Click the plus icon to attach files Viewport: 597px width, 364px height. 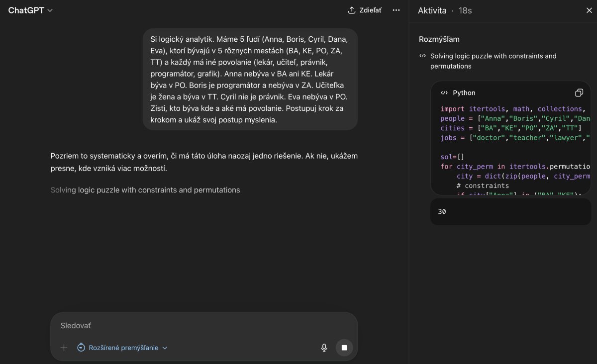pyautogui.click(x=64, y=348)
